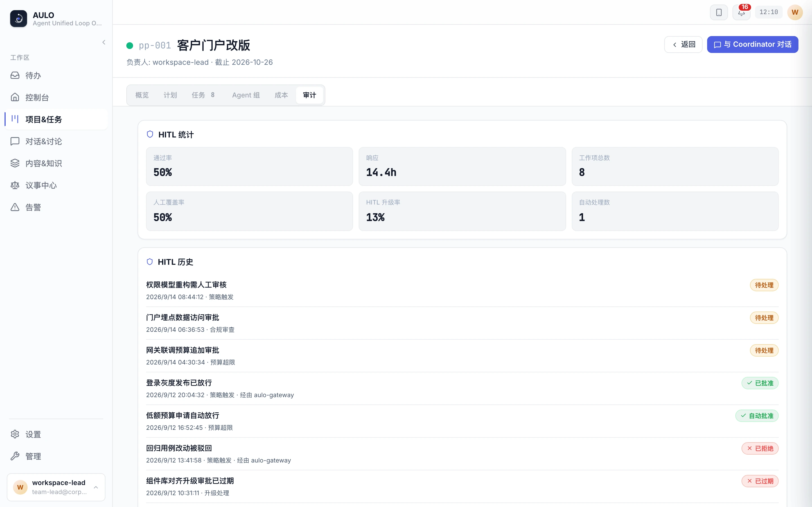This screenshot has width=812, height=507.
Task: Open the 待办 inbox icon
Action: tap(15, 75)
